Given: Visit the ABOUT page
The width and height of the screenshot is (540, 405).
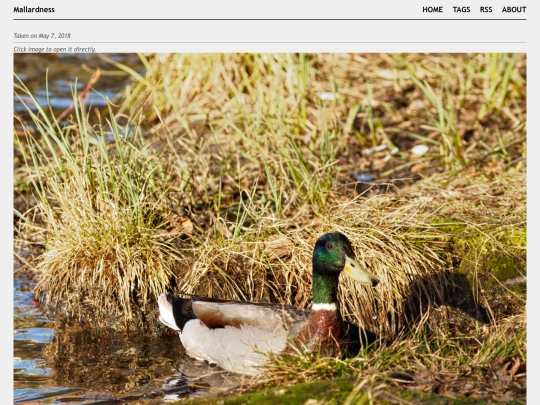Looking at the screenshot, I should click(514, 10).
